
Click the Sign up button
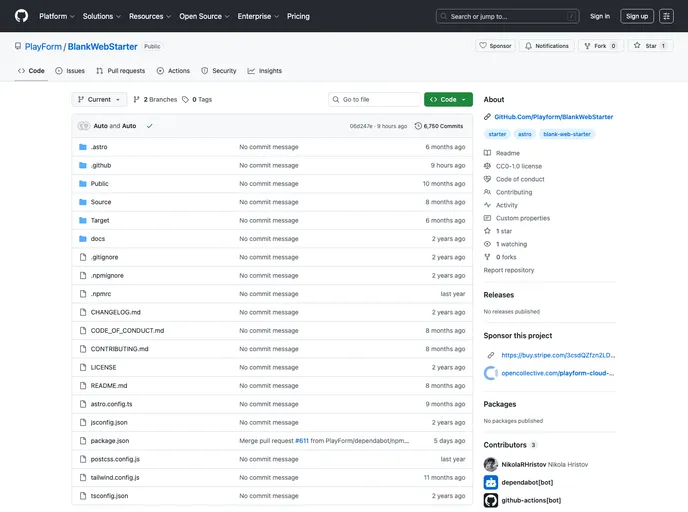pyautogui.click(x=637, y=16)
